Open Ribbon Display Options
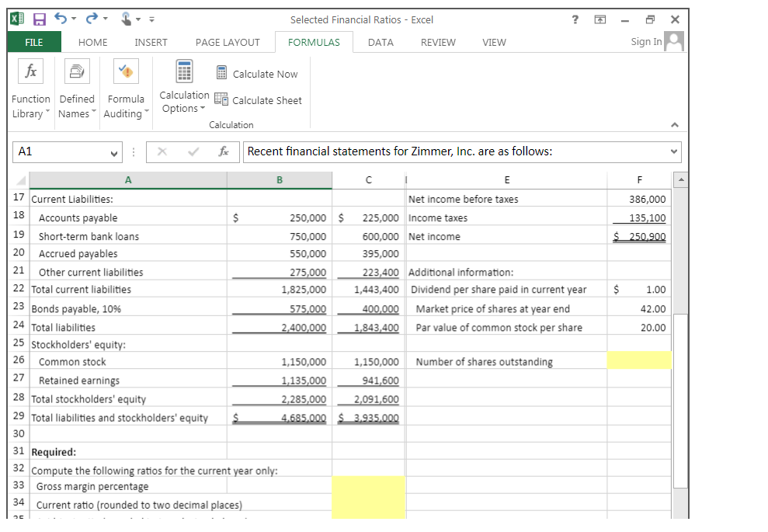The height and width of the screenshot is (532, 768). point(600,19)
